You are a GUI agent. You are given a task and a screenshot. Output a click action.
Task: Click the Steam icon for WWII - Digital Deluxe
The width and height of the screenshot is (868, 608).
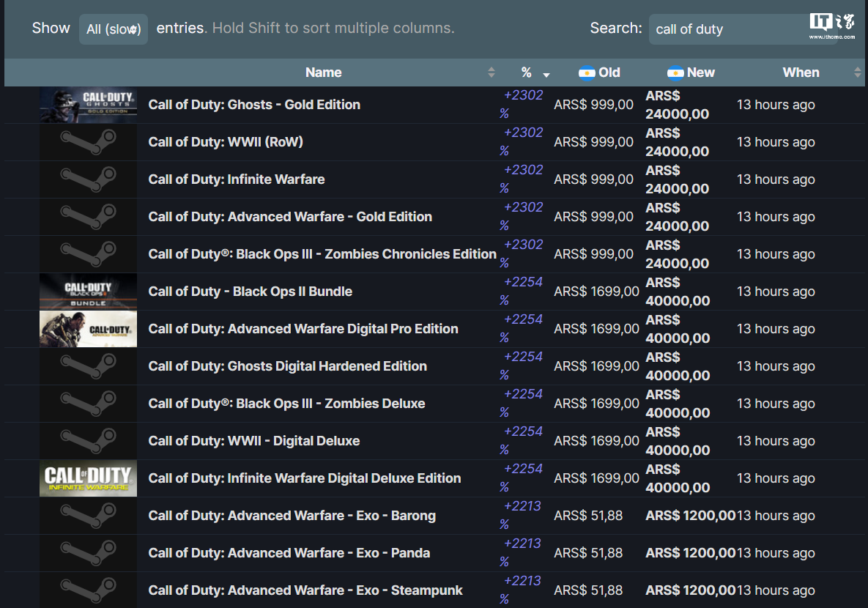88,441
